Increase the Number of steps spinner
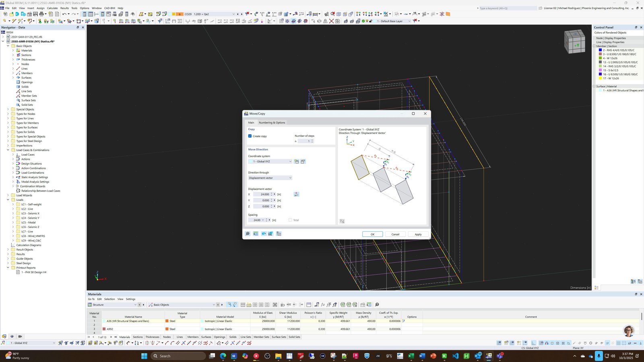The width and height of the screenshot is (644, 362). click(312, 140)
